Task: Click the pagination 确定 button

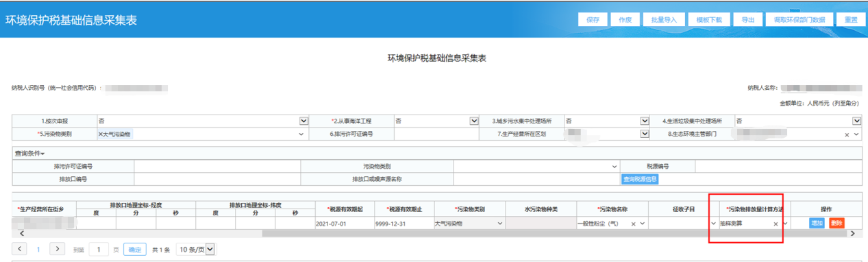Action: pos(135,250)
